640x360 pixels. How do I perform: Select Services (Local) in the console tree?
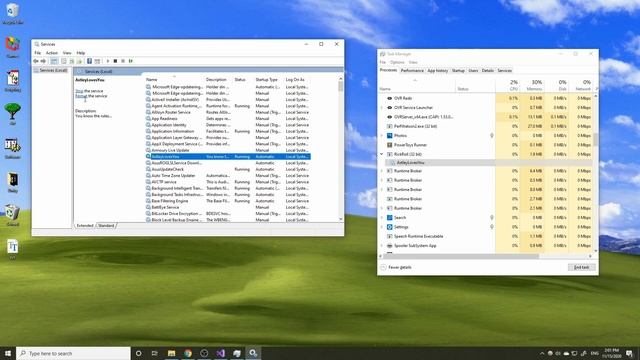tap(53, 71)
